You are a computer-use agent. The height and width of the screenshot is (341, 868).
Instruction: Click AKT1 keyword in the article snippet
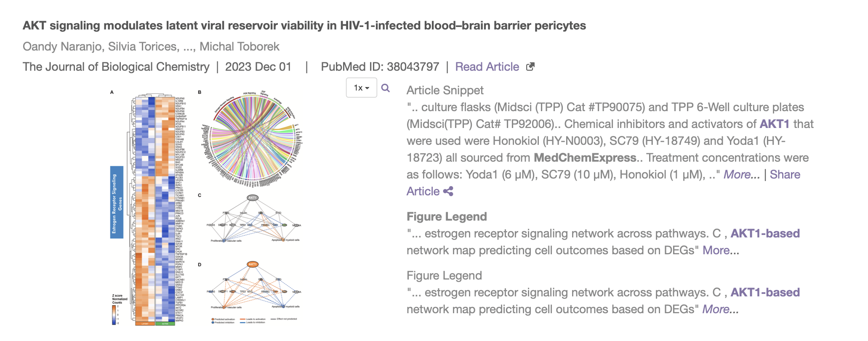775,124
